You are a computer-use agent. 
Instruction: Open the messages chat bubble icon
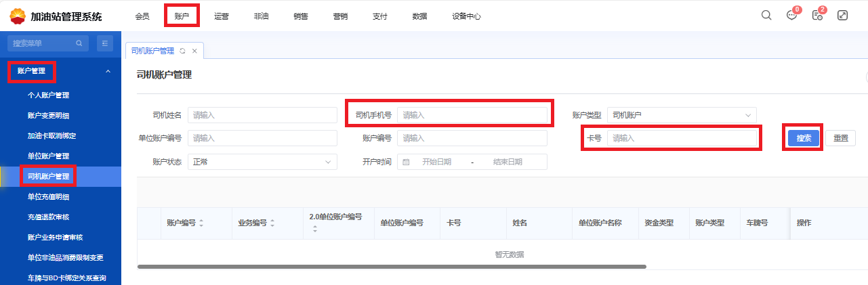pos(791,16)
